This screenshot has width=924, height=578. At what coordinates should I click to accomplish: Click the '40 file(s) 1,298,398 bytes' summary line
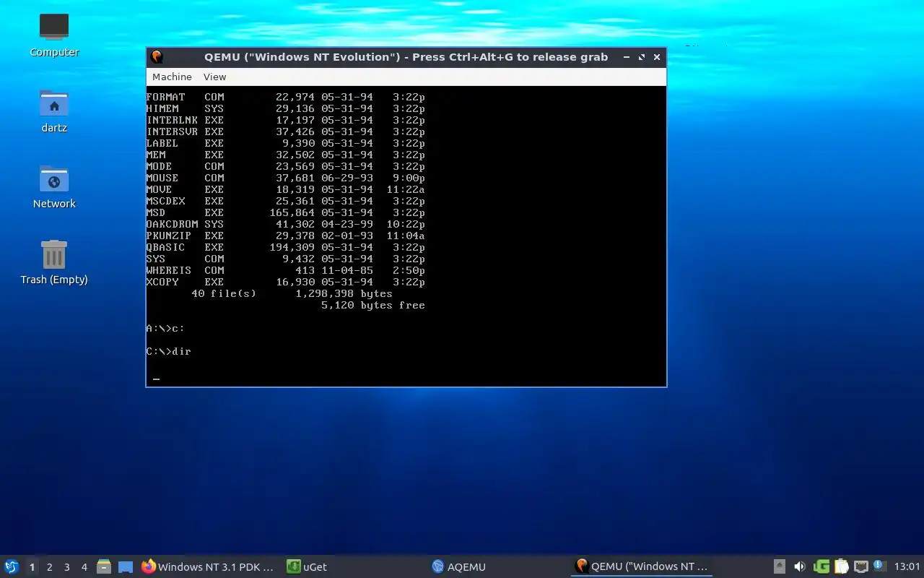292,293
